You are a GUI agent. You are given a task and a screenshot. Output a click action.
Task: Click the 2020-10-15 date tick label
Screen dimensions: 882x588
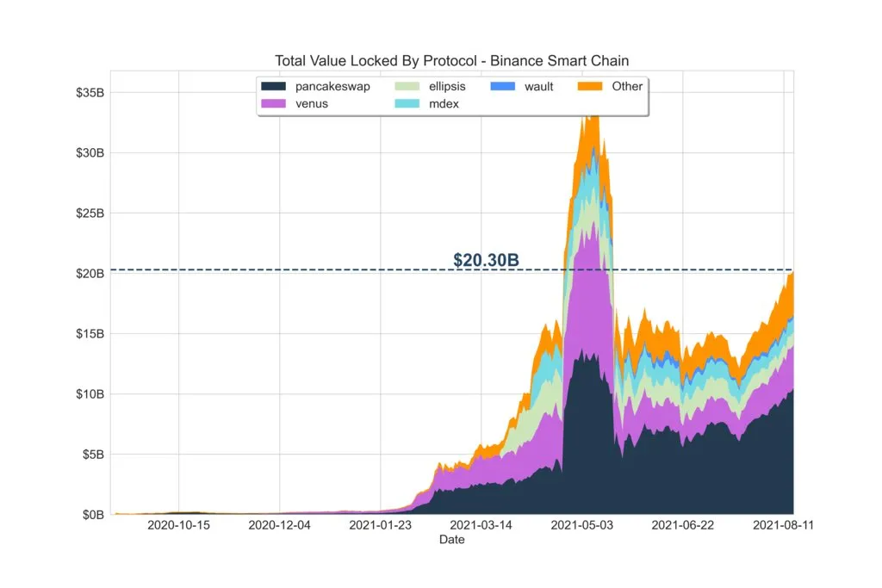tap(178, 525)
